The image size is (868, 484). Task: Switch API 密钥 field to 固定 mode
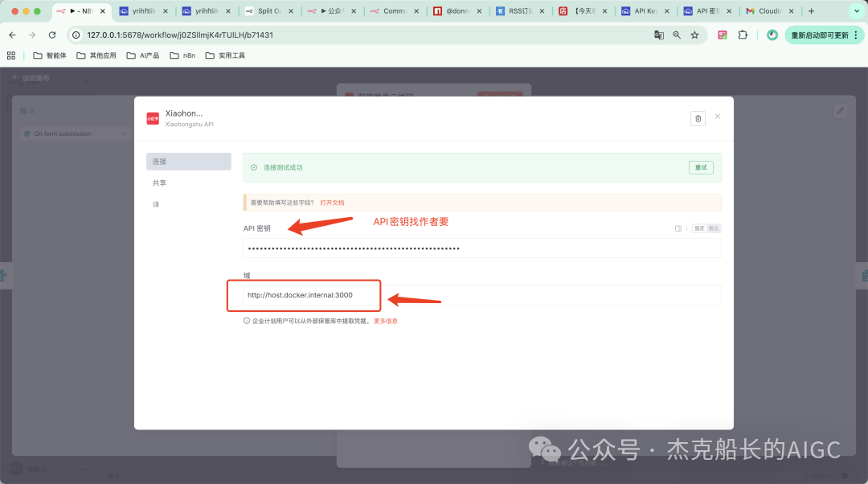(x=700, y=228)
